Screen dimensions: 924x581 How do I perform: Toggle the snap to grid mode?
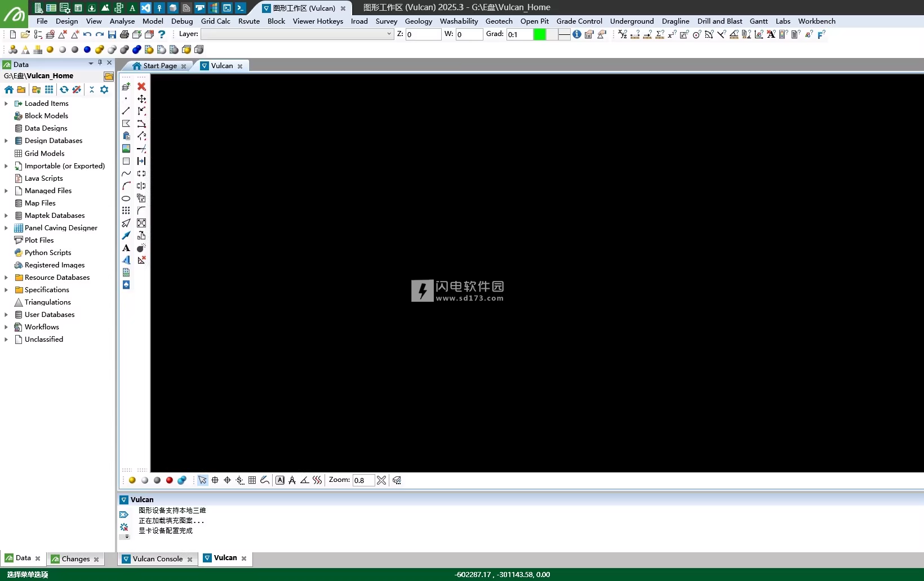tap(252, 480)
